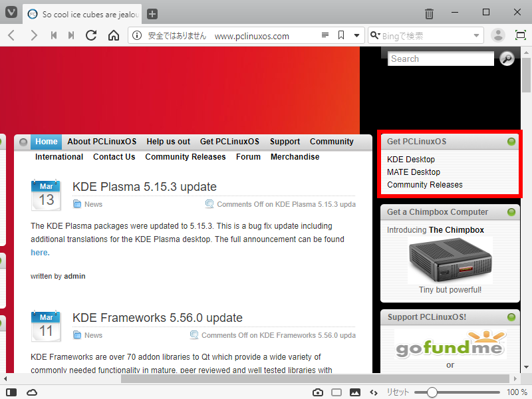Screen dimensions: 532x399
Task: Toggle the side panel icon in status bar
Action: pyautogui.click(x=11, y=392)
